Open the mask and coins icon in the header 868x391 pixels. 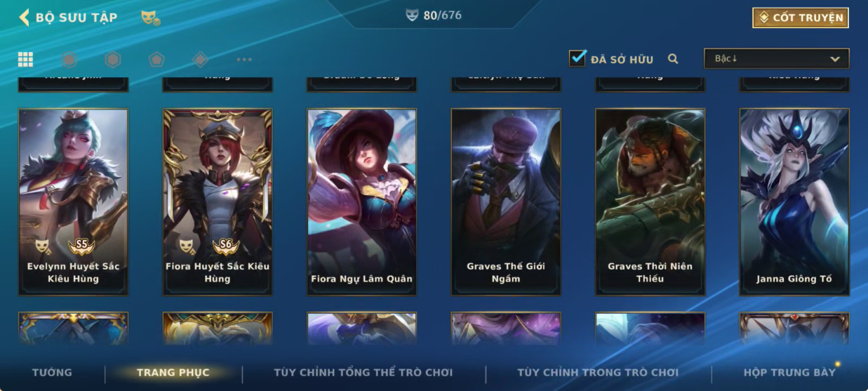click(151, 18)
